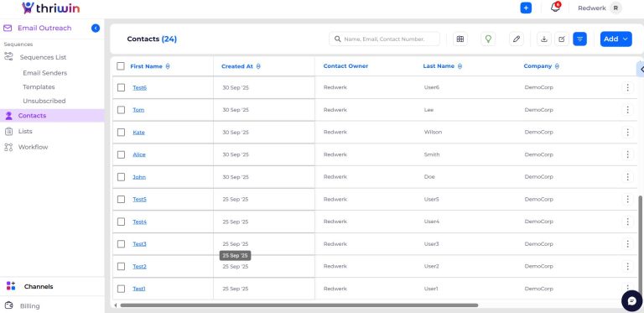The width and height of the screenshot is (644, 313).
Task: Open row options for Alice
Action: (627, 154)
